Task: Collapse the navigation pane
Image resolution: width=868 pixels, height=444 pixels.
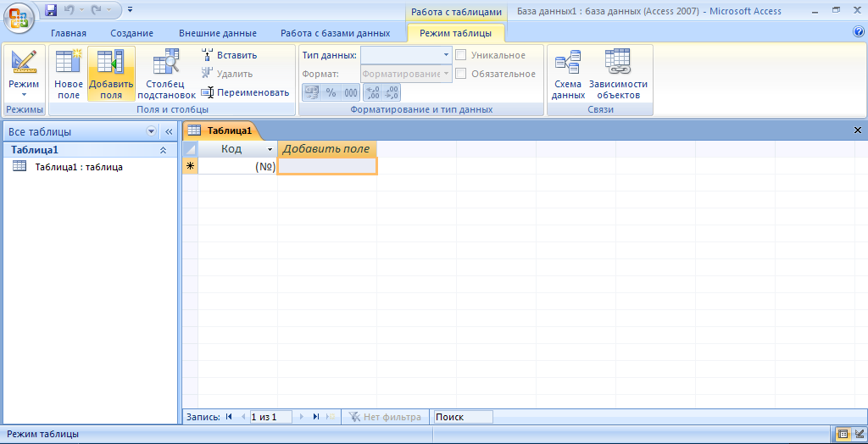Action: [169, 132]
